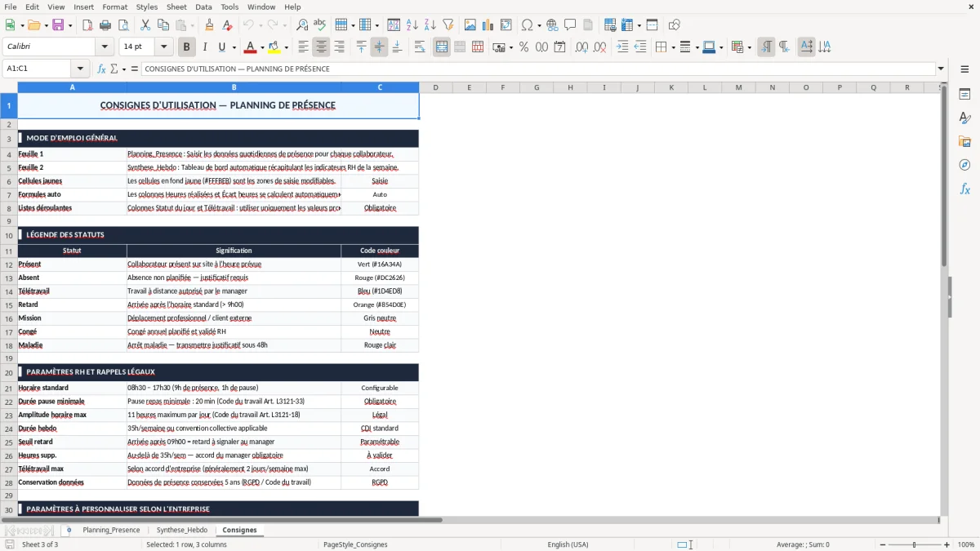This screenshot has height=551, width=980.
Task: Insert Special Character omega icon
Action: coord(527,25)
